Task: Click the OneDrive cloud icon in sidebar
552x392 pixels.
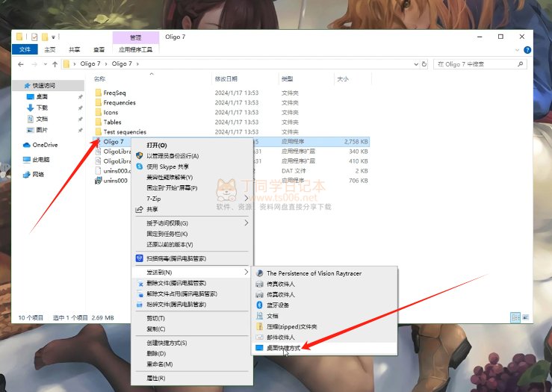Action: 26,145
